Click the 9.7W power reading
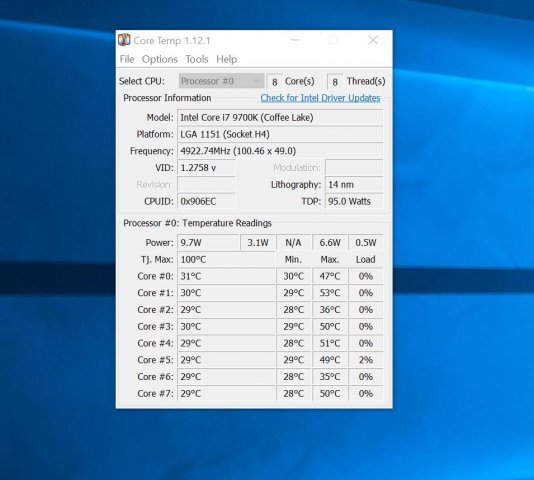534x480 pixels. [208, 243]
